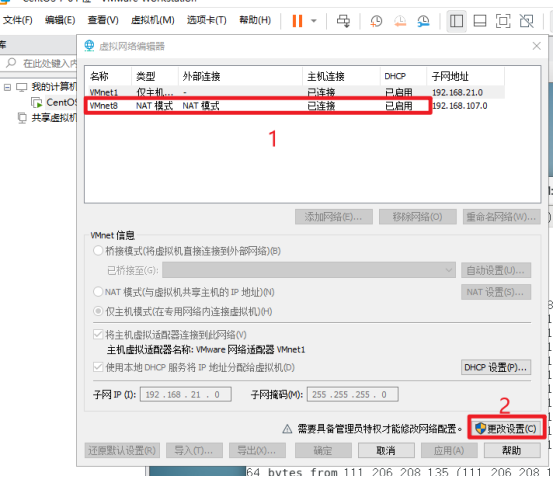This screenshot has height=477, width=554.
Task: Open the 帮助(H) menu
Action: [x=255, y=20]
